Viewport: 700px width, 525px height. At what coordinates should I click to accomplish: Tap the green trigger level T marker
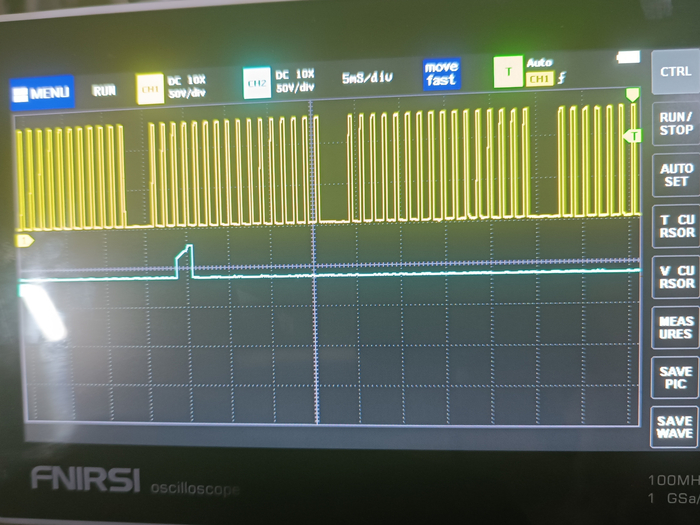(633, 135)
